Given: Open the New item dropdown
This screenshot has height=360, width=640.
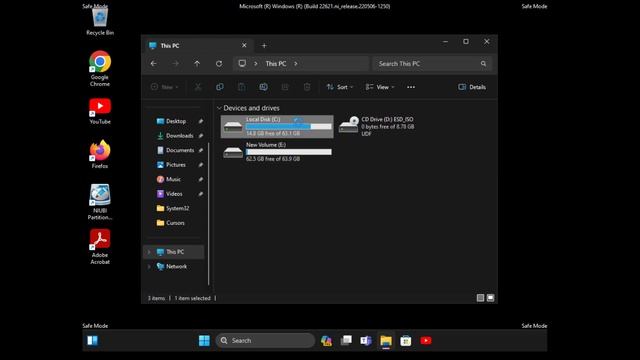Looking at the screenshot, I should (x=164, y=87).
